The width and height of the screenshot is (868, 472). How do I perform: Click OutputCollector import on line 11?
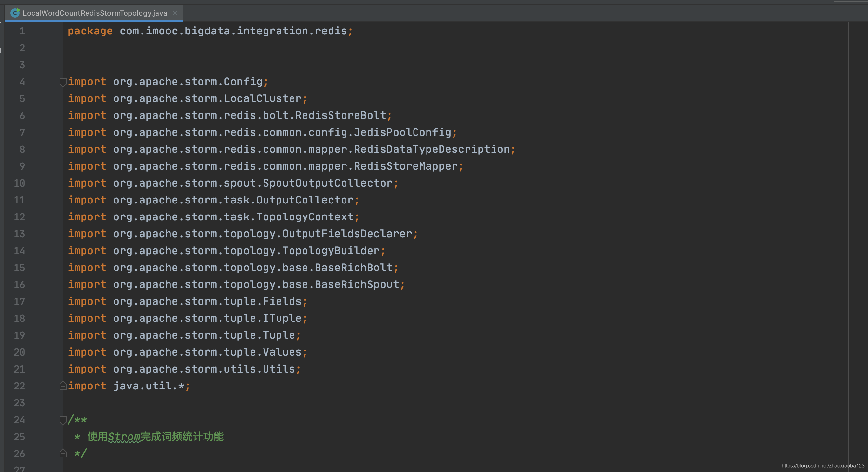point(305,200)
